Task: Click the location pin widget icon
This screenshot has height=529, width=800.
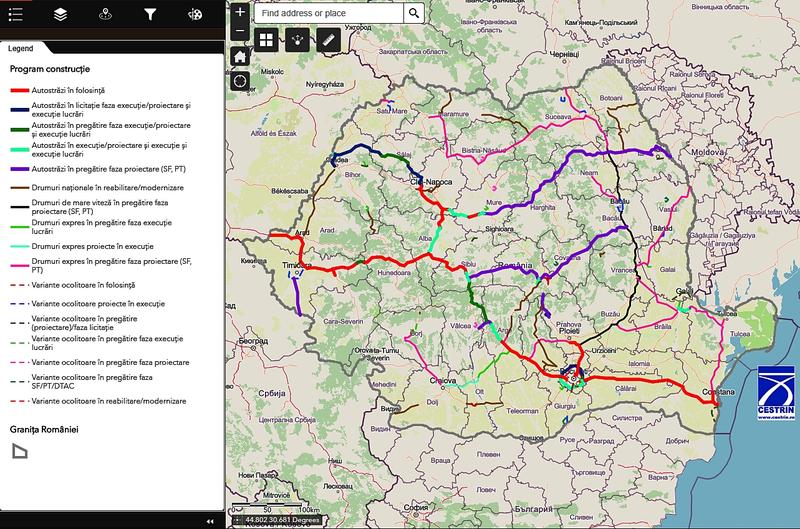Action: click(x=105, y=14)
